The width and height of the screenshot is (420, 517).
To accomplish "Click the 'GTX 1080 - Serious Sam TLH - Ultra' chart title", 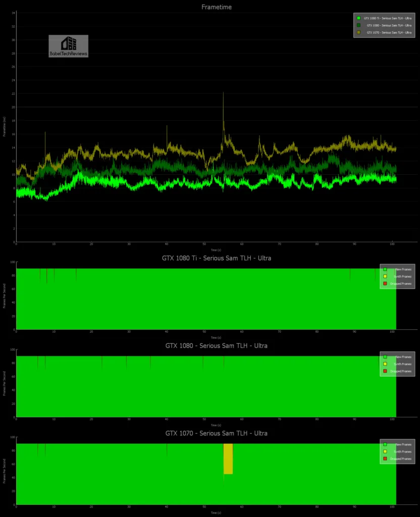I will click(x=216, y=346).
